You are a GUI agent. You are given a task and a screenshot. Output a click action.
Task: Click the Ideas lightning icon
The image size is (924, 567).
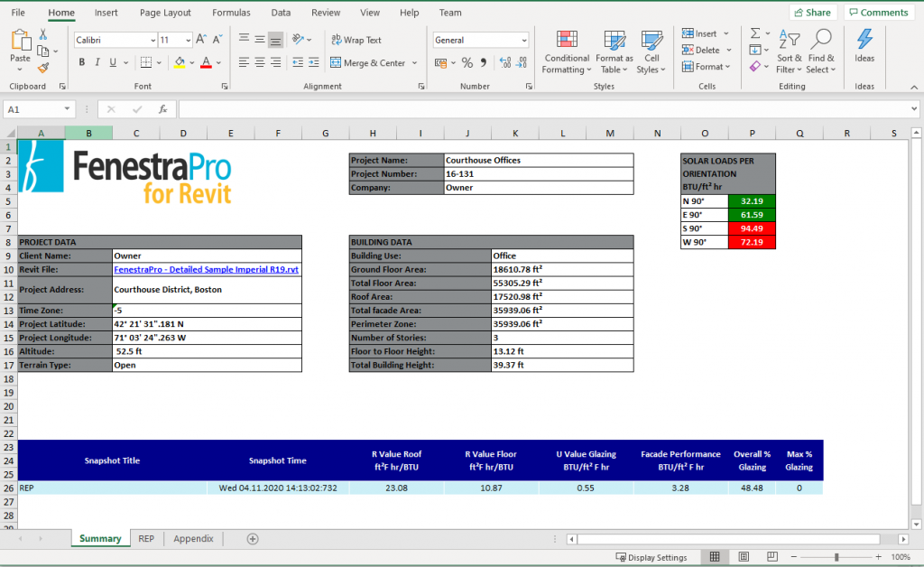click(x=864, y=39)
